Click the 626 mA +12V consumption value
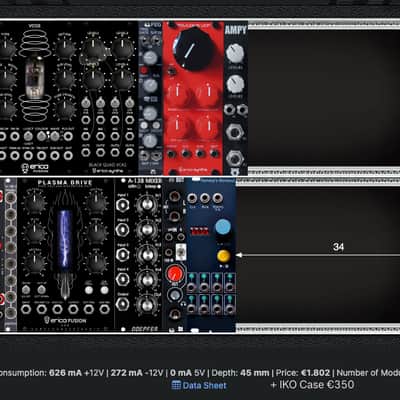 [76, 373]
